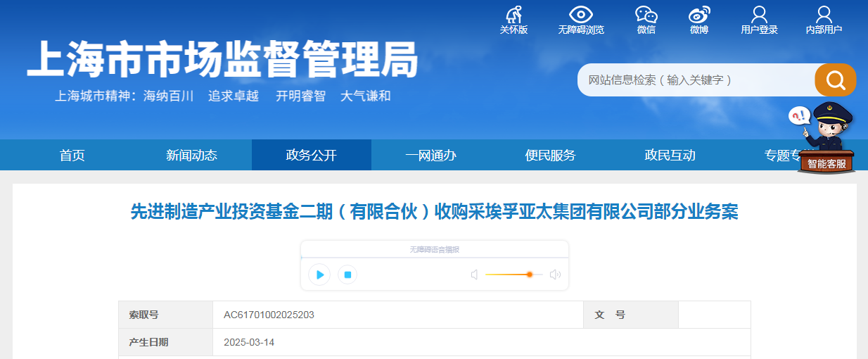
Task: Play the accessible voice broadcast
Action: (319, 275)
